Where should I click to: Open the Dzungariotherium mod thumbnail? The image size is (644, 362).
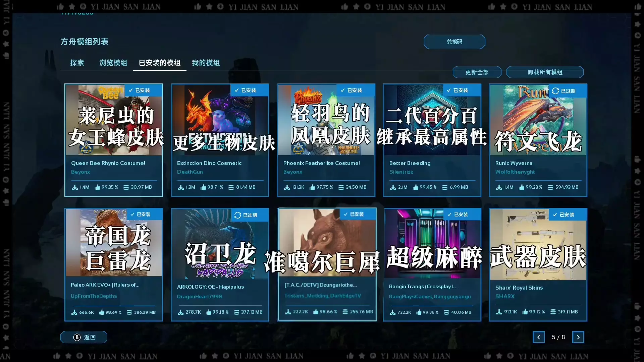pos(327,243)
